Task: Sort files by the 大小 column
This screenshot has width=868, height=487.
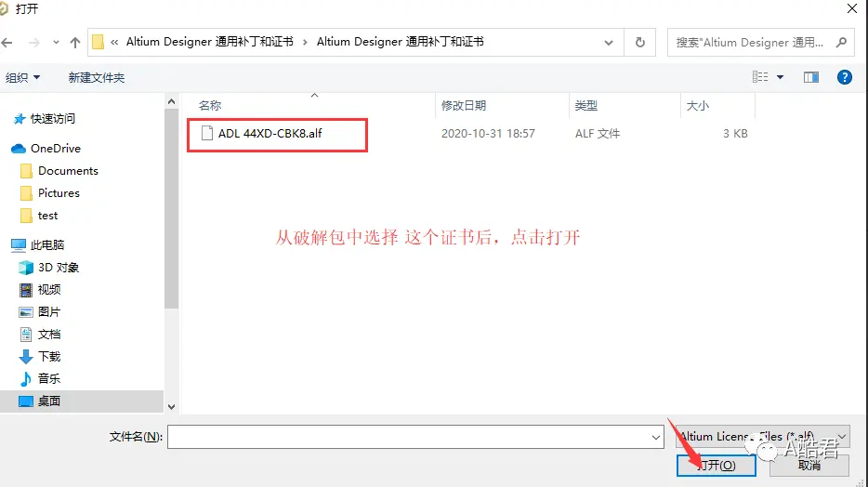Action: pyautogui.click(x=698, y=105)
